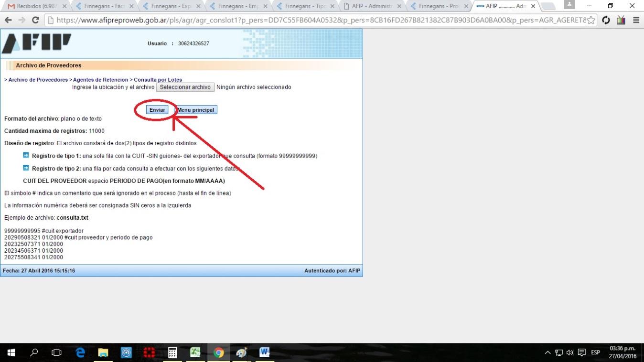Select the example line starting 20232507371

pos(33,244)
